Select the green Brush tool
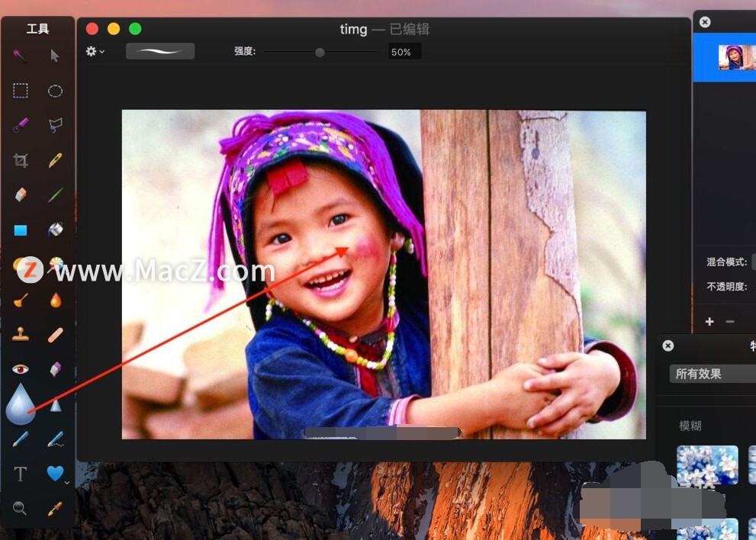756x540 pixels. [x=55, y=194]
